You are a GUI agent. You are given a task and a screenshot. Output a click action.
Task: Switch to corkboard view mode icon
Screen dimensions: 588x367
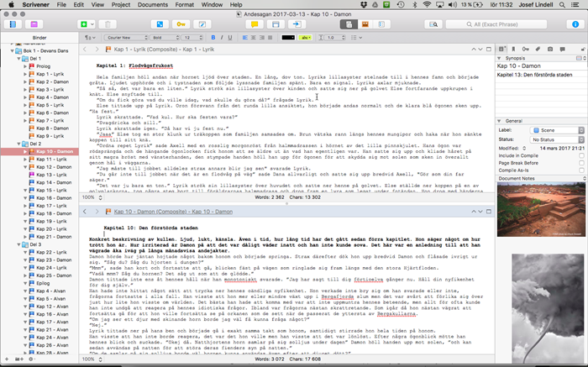pos(365,24)
